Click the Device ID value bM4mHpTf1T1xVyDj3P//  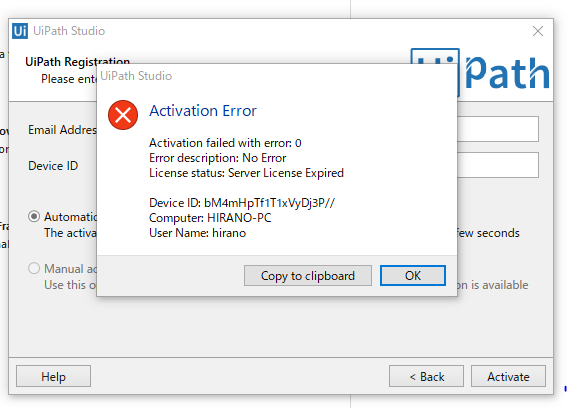click(269, 203)
